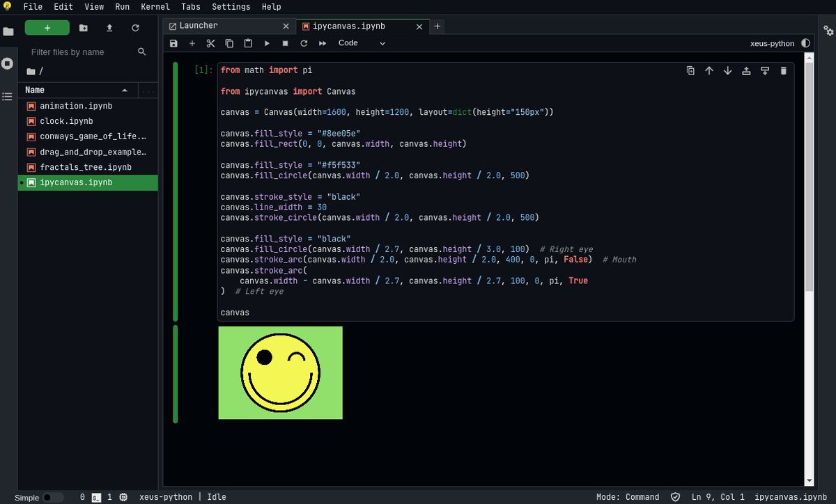The width and height of the screenshot is (836, 504).
Task: Upload files to the file browser
Action: pos(109,28)
